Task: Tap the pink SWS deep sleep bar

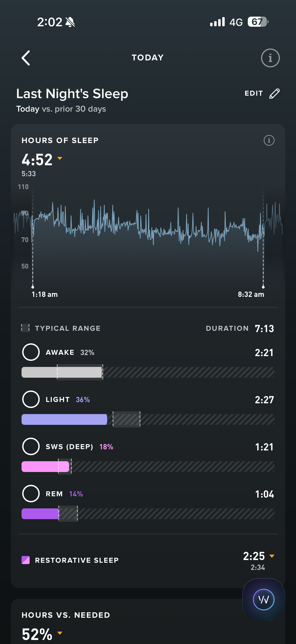Action: [45, 467]
